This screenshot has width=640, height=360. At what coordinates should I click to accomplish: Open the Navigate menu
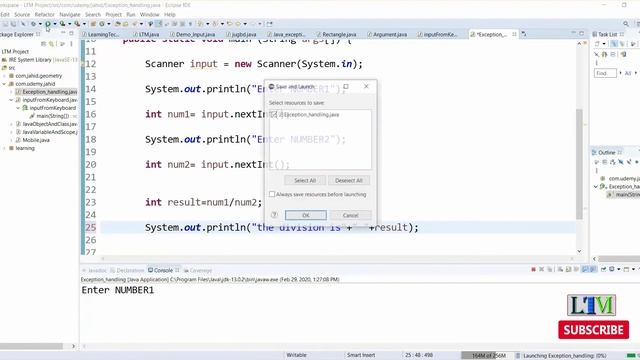(70, 14)
